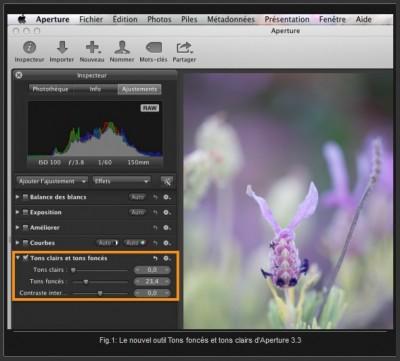Open the Piles menu
The width and height of the screenshot is (400, 361).
[x=189, y=19]
